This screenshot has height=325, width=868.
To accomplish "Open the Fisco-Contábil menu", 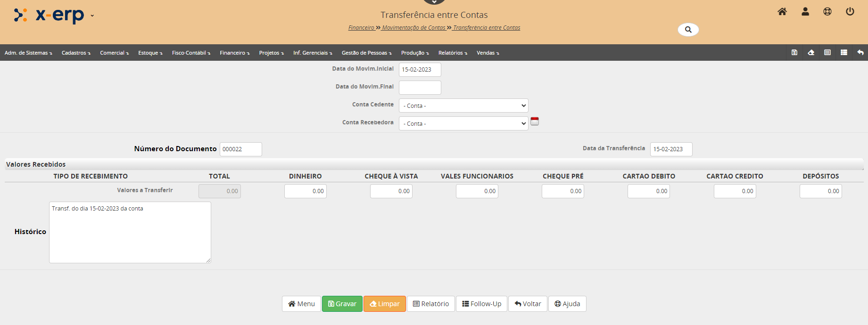I will coord(191,53).
